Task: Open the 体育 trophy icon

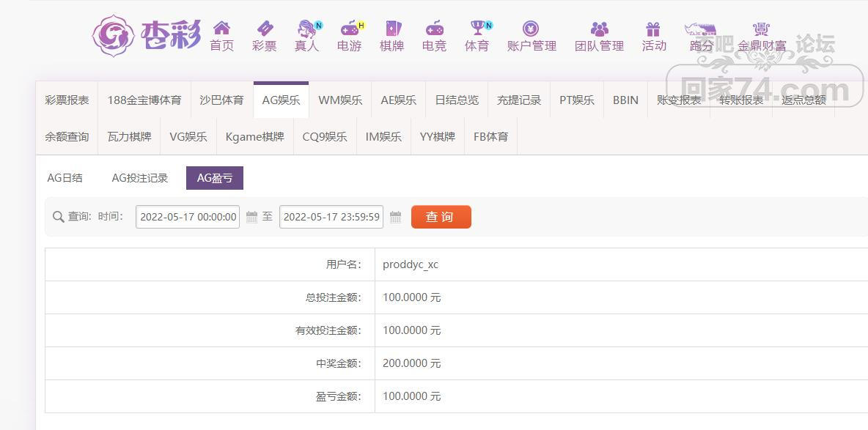Action: click(479, 29)
